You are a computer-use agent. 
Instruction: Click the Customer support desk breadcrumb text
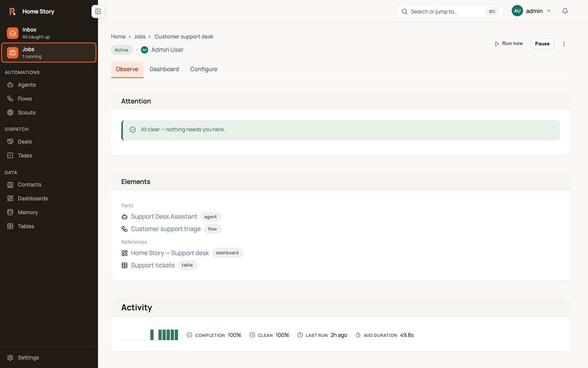point(184,36)
